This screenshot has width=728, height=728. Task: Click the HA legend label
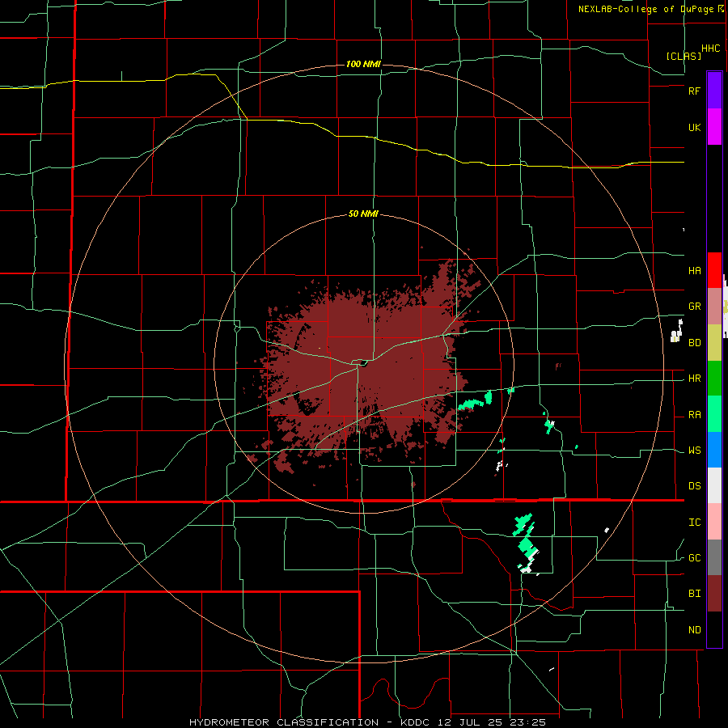[x=694, y=271]
